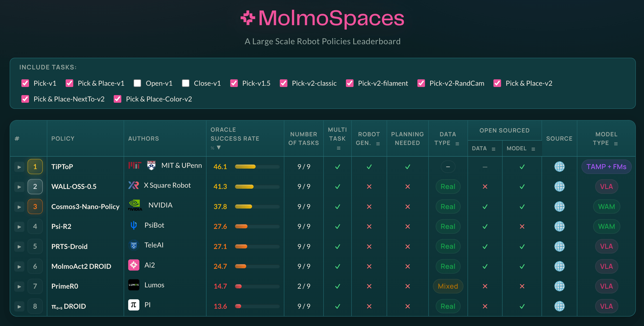
Task: Open the Model Type column filter icon
Action: (616, 144)
